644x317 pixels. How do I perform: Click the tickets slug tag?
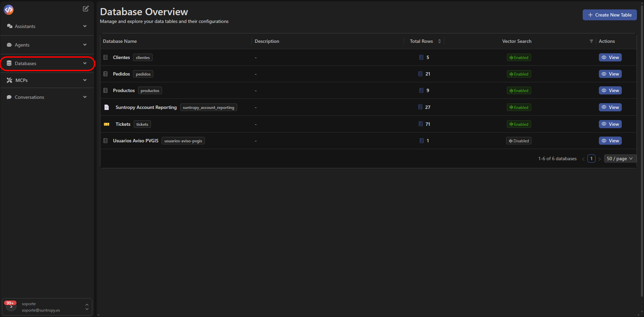pyautogui.click(x=142, y=124)
